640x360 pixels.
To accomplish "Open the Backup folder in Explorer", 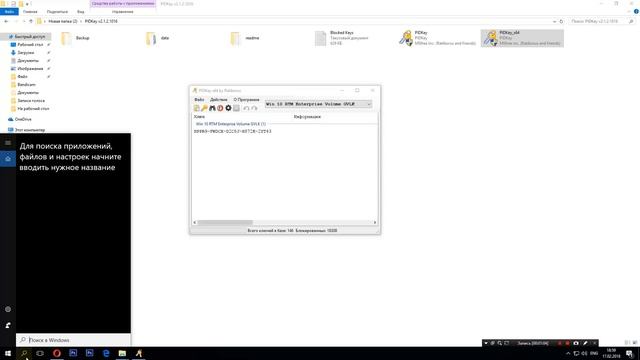I will point(76,38).
